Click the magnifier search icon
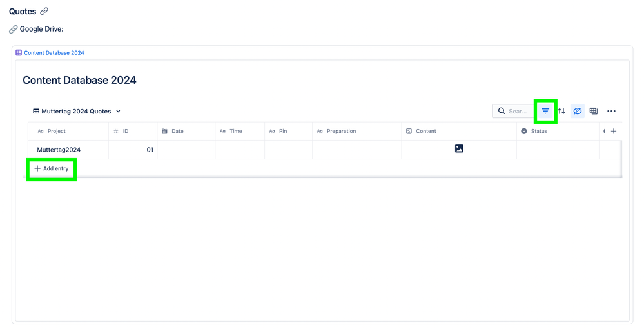The width and height of the screenshot is (644, 334). click(x=502, y=111)
